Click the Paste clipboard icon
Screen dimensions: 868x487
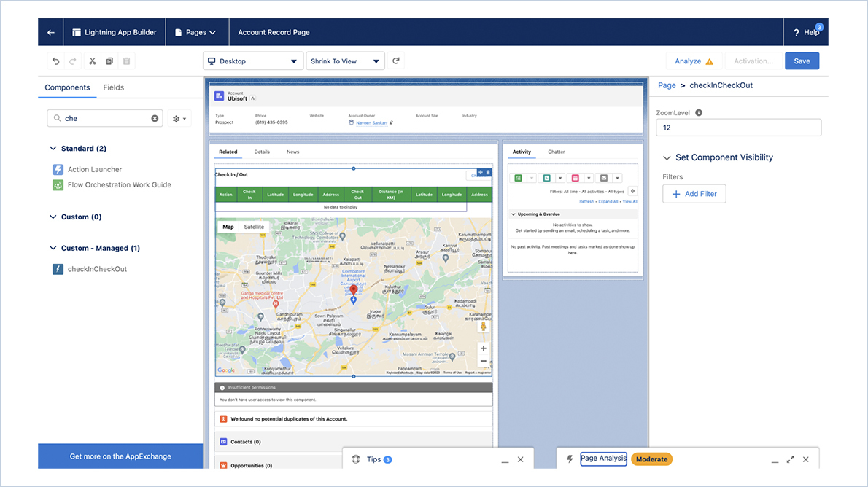click(x=127, y=61)
